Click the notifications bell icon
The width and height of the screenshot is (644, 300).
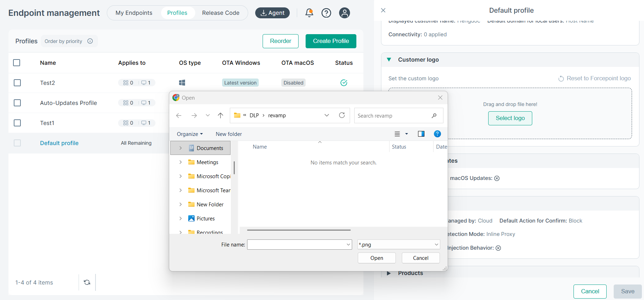(309, 13)
